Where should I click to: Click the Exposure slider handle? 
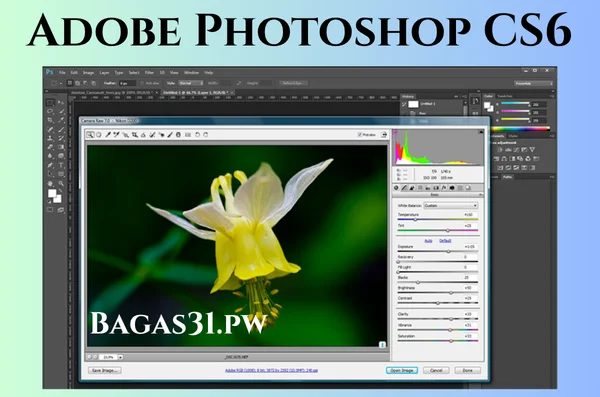click(x=448, y=252)
